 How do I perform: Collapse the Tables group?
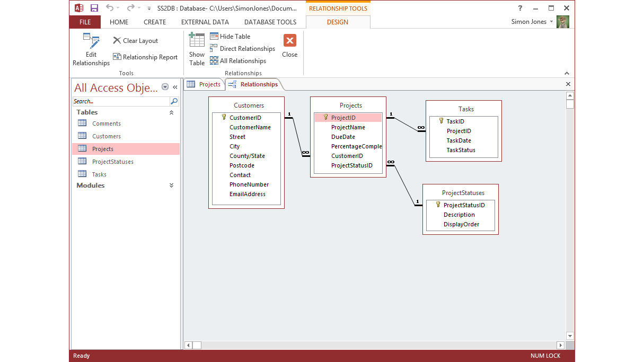[x=171, y=112]
